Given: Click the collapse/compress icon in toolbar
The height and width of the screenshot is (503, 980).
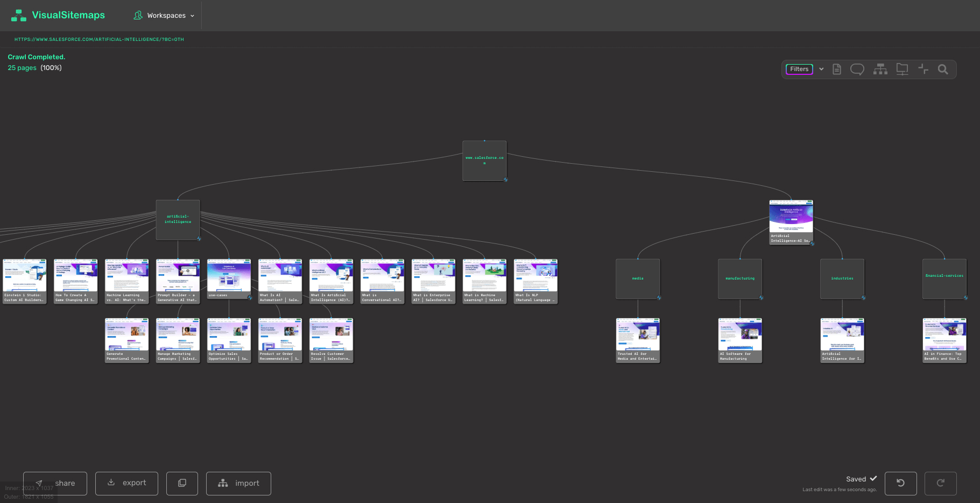Looking at the screenshot, I should click(923, 69).
